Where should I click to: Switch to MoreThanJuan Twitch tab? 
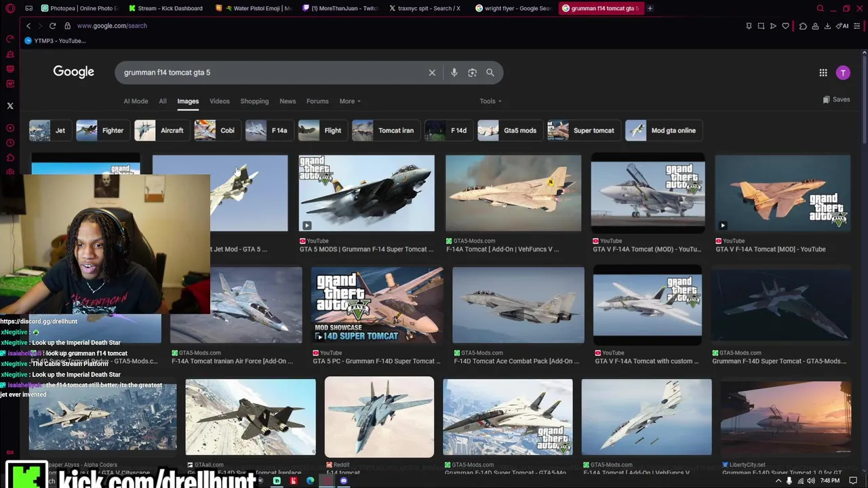click(x=339, y=8)
